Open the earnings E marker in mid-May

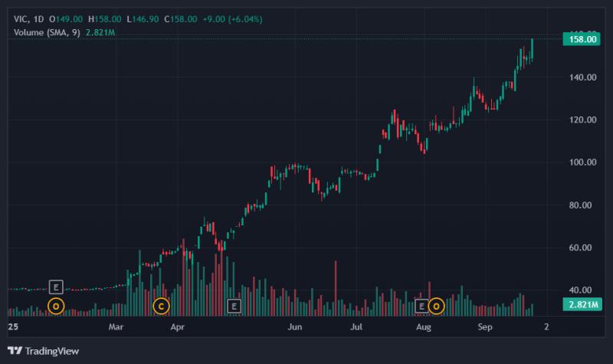coord(234,306)
